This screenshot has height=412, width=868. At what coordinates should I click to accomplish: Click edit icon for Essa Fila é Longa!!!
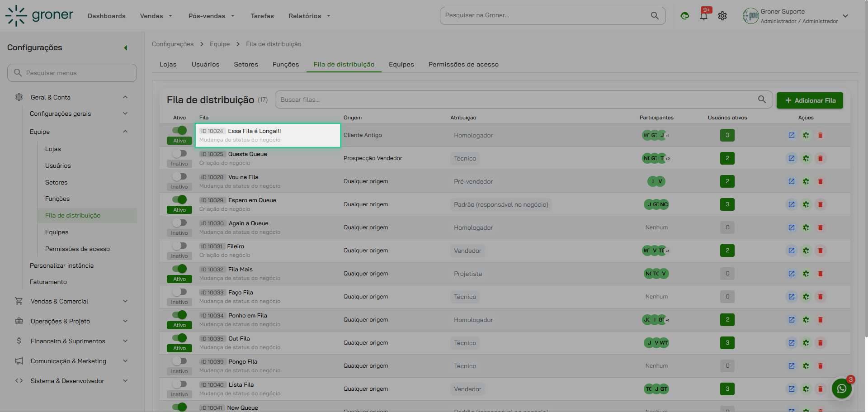tap(791, 135)
